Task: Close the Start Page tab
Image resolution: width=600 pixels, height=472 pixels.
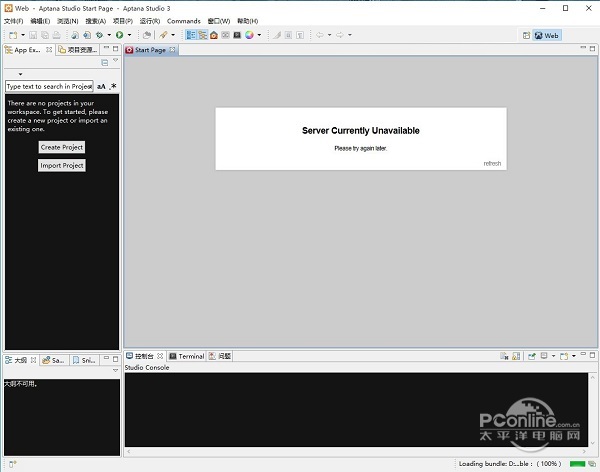Action: coord(173,50)
